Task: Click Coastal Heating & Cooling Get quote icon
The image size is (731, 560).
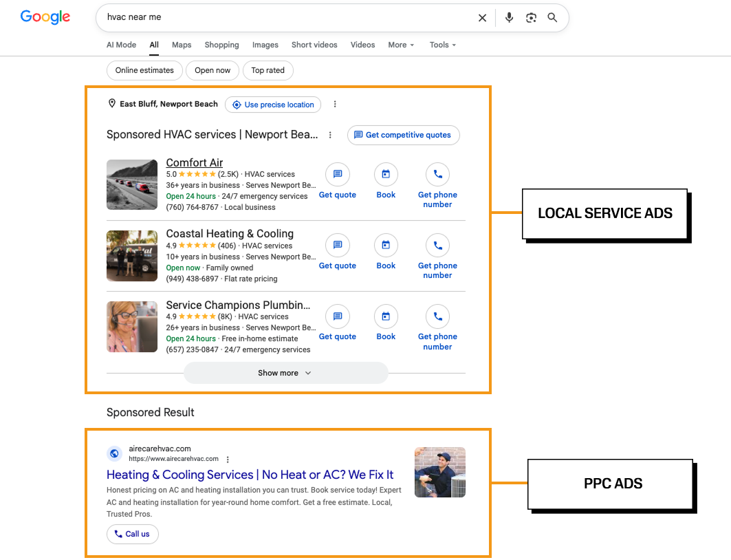Action: (338, 246)
